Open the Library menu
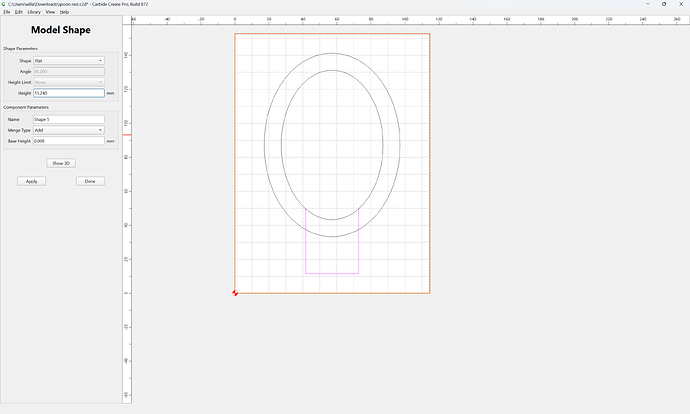This screenshot has width=690, height=414. 34,12
